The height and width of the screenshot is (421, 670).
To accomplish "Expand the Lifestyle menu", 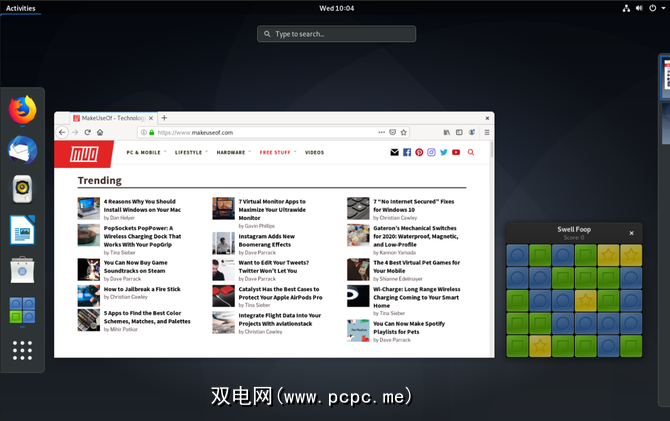I will (x=191, y=153).
